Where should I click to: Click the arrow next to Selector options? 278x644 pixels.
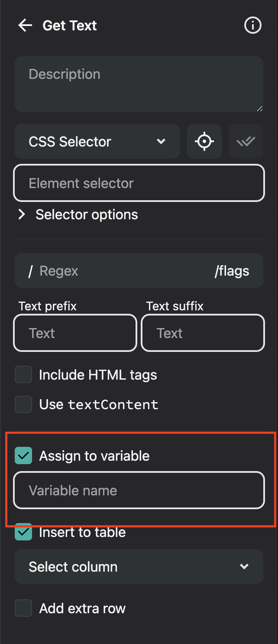pyautogui.click(x=22, y=215)
